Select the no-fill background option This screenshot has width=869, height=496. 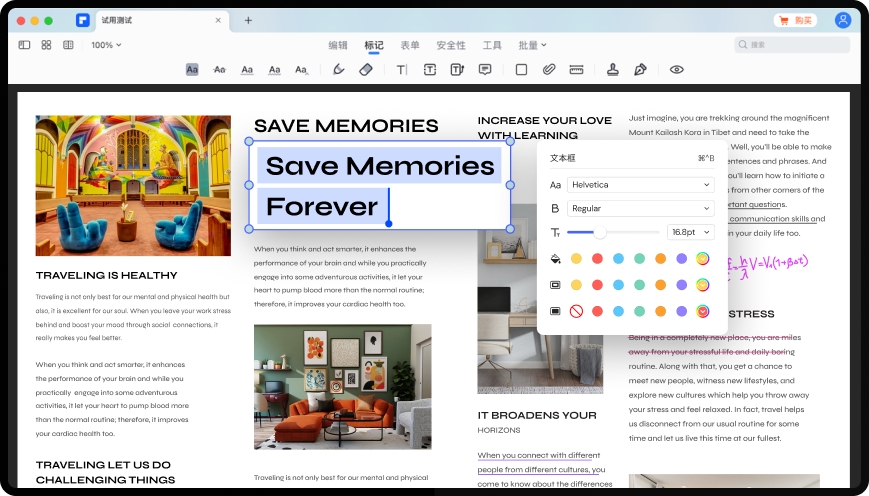coord(576,311)
